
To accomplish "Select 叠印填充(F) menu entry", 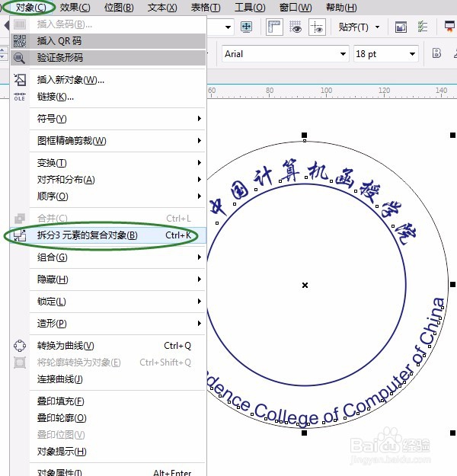I will pos(108,401).
